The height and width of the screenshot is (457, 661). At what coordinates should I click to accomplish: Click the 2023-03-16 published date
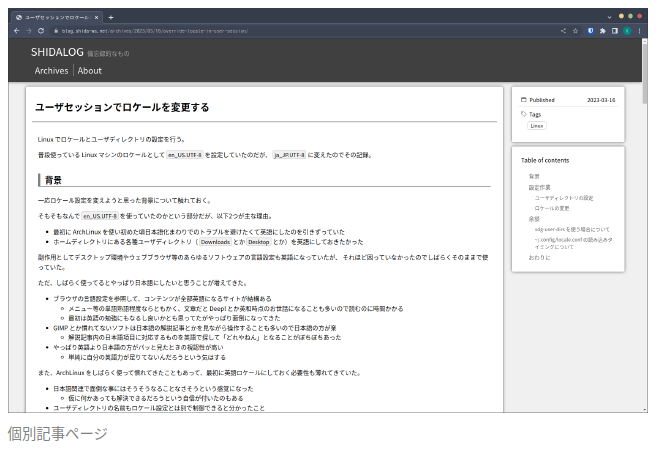(601, 100)
